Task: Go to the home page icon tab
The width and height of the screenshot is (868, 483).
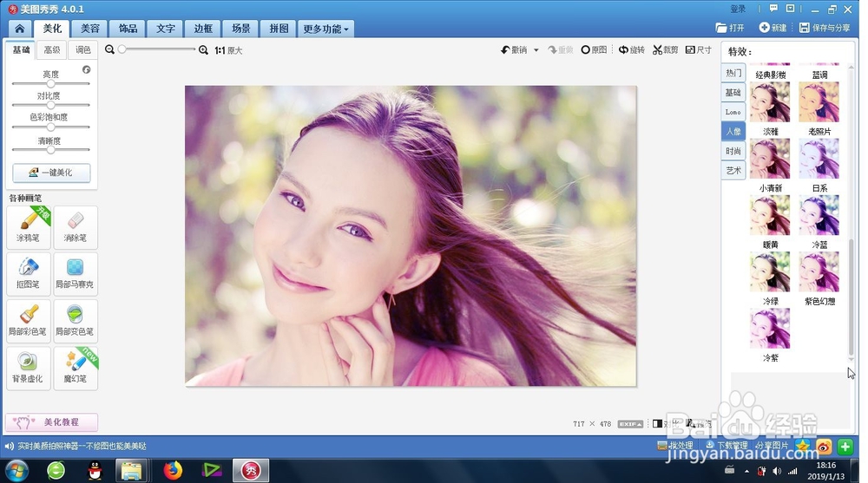Action: coord(20,29)
